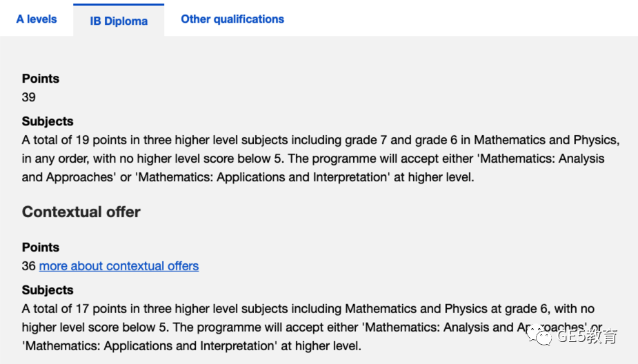Viewport: 638px width, 364px height.
Task: Click the Contextual offer heading
Action: coord(81,212)
